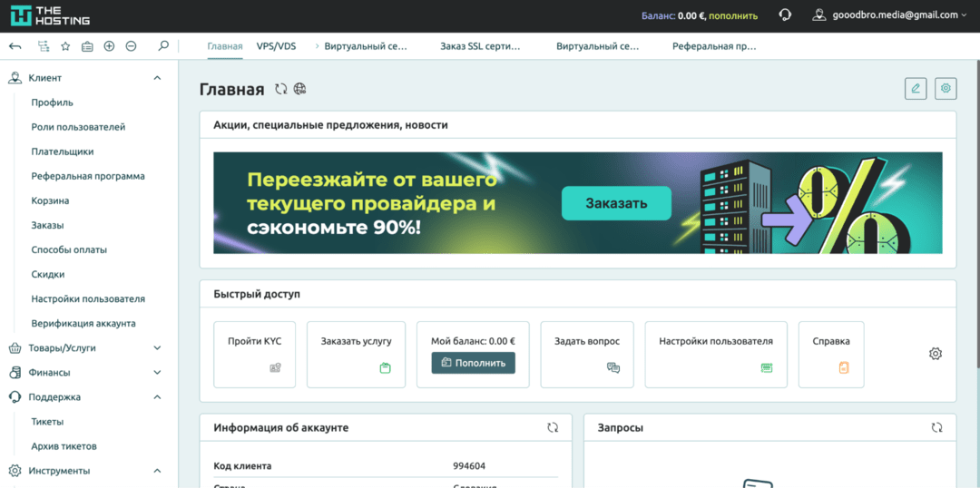Click the Быстрый доступ gear icon
The image size is (980, 488).
(935, 354)
